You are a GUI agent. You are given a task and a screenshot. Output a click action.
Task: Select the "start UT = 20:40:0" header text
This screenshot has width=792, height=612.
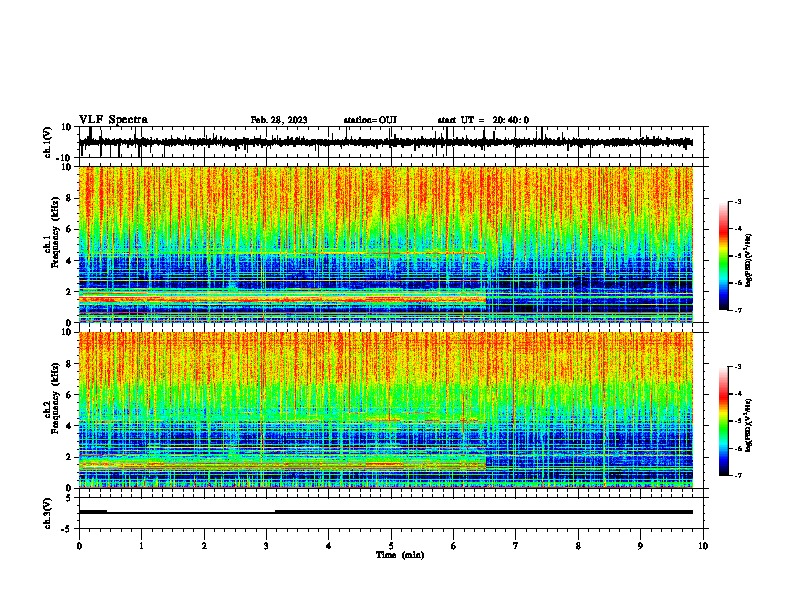coord(483,120)
